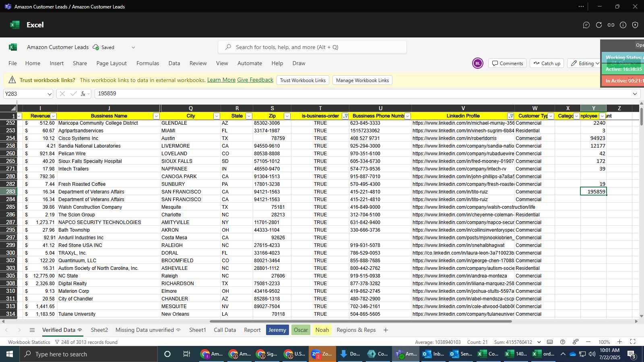Open the State column filter dropdown
Image resolution: width=644 pixels, height=362 pixels.
tap(249, 116)
